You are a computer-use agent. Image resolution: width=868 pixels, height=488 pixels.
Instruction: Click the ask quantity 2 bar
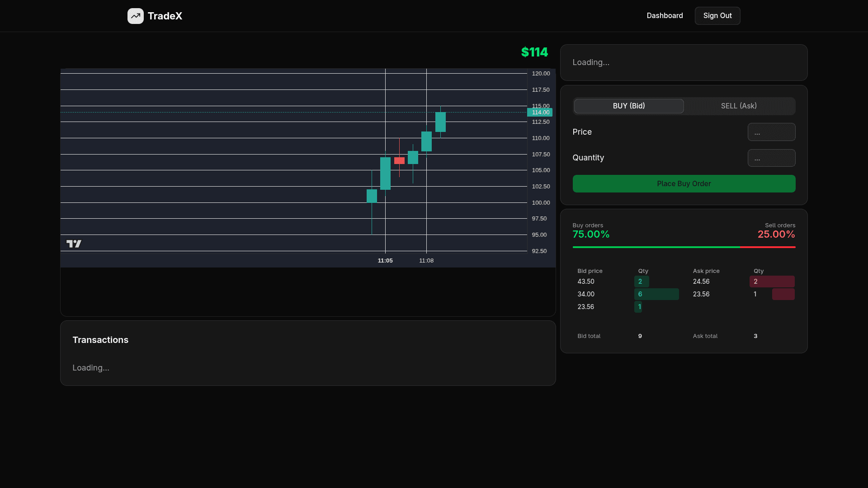(772, 282)
